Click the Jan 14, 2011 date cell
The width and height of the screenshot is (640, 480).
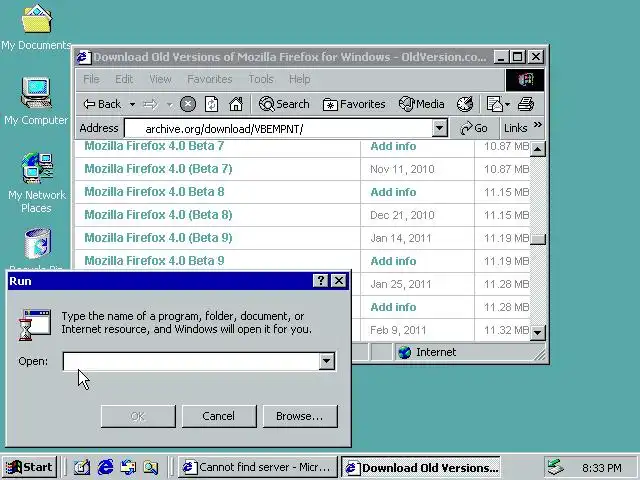coord(400,238)
